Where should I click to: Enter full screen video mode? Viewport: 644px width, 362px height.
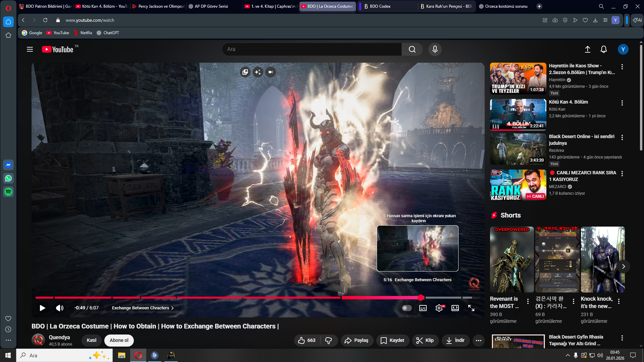point(471,308)
